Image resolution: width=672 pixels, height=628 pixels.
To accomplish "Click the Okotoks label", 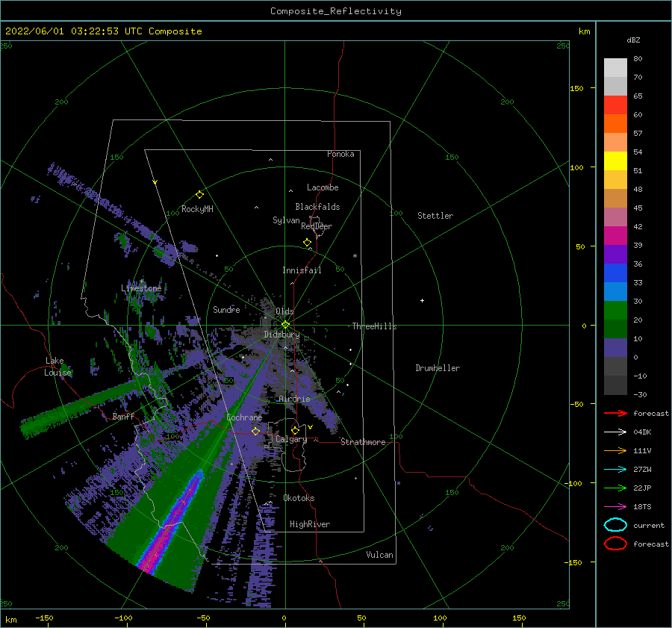I will [x=299, y=498].
